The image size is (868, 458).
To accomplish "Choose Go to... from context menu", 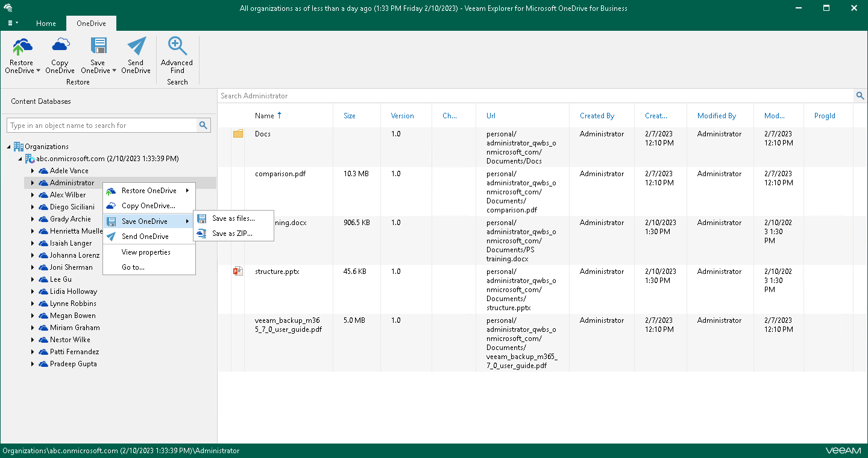I will tap(149, 267).
